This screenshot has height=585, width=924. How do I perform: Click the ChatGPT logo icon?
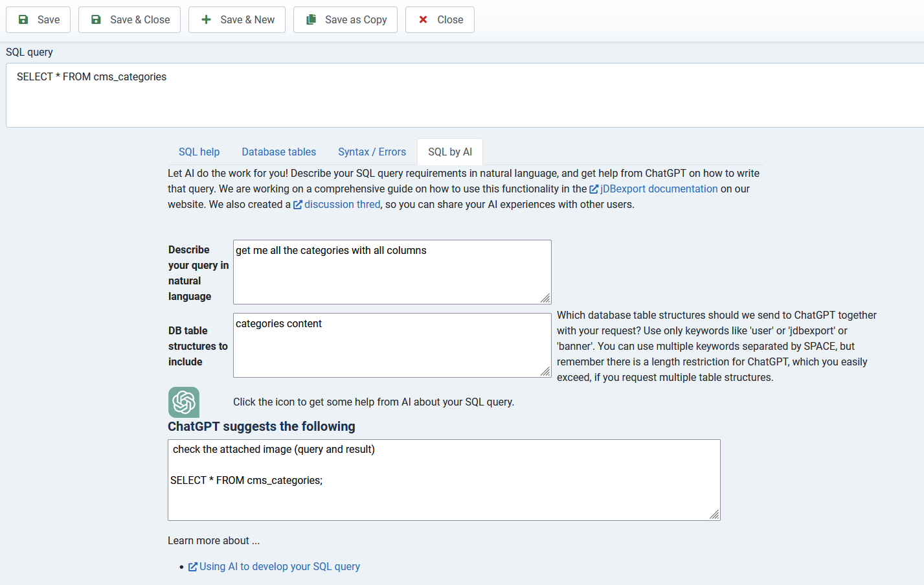(x=184, y=402)
